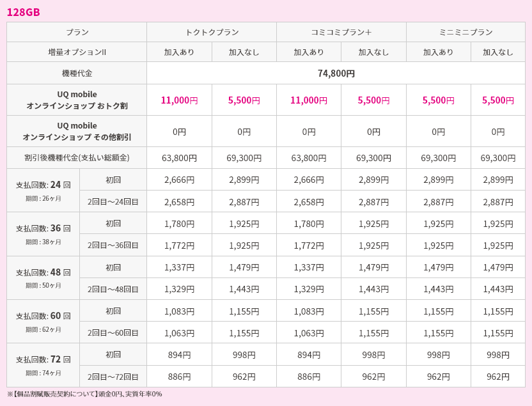
Task: Click the 128GB heading
Action: [x=24, y=12]
